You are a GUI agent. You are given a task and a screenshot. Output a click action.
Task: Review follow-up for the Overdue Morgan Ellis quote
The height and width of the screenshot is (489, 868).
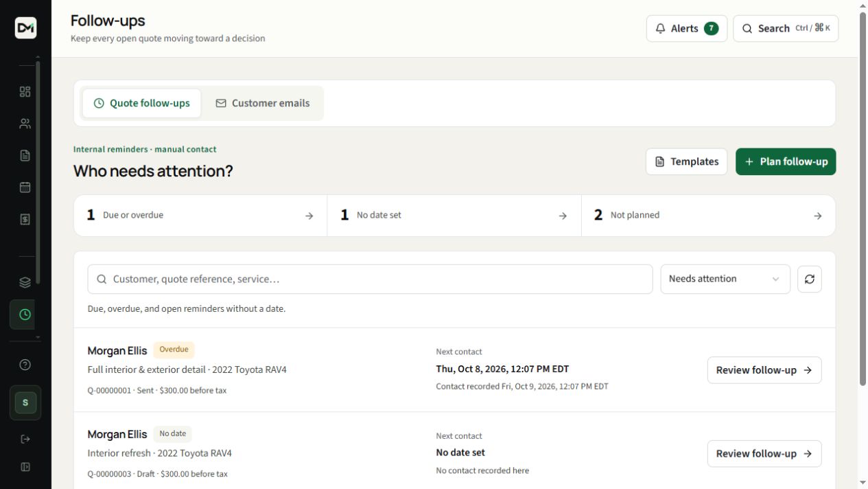coord(764,370)
